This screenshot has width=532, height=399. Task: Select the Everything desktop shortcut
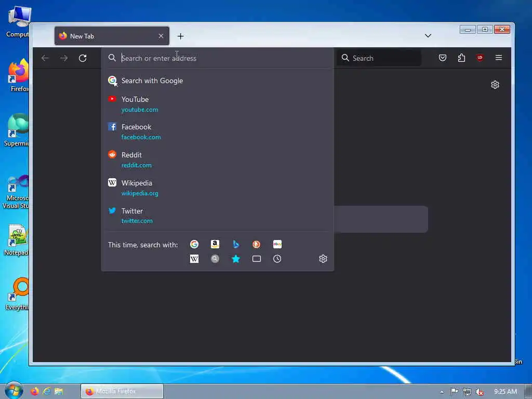(18, 294)
